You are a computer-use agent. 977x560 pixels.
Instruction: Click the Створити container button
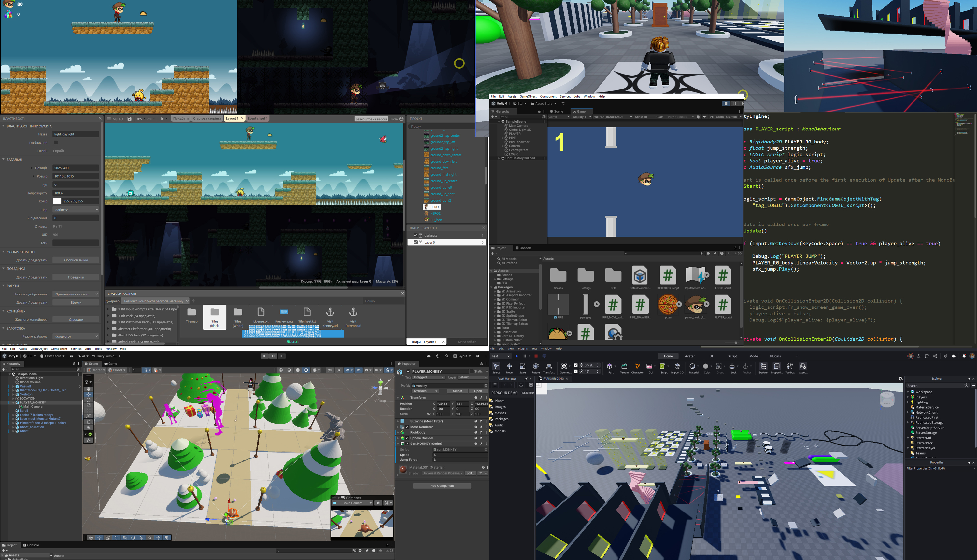[76, 319]
